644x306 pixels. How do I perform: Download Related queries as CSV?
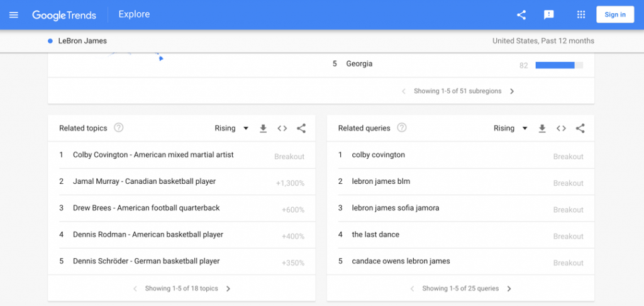(542, 128)
